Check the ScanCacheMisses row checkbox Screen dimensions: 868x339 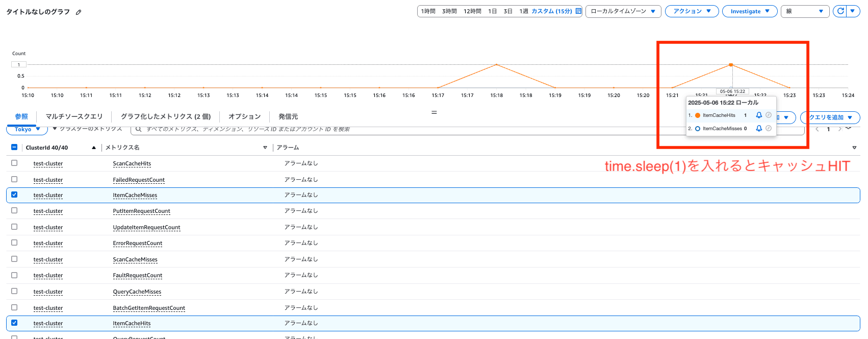click(14, 259)
